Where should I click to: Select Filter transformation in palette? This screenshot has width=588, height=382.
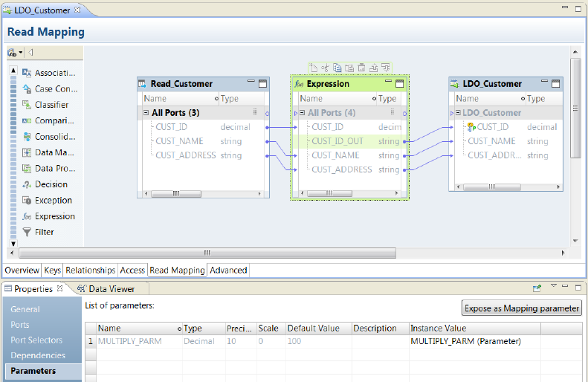pos(38,232)
